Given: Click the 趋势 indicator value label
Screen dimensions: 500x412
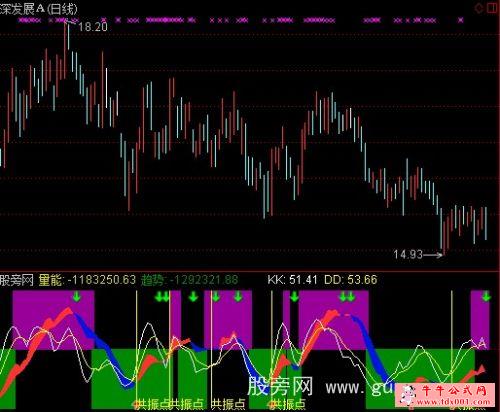Looking at the screenshot, I should click(x=190, y=280).
